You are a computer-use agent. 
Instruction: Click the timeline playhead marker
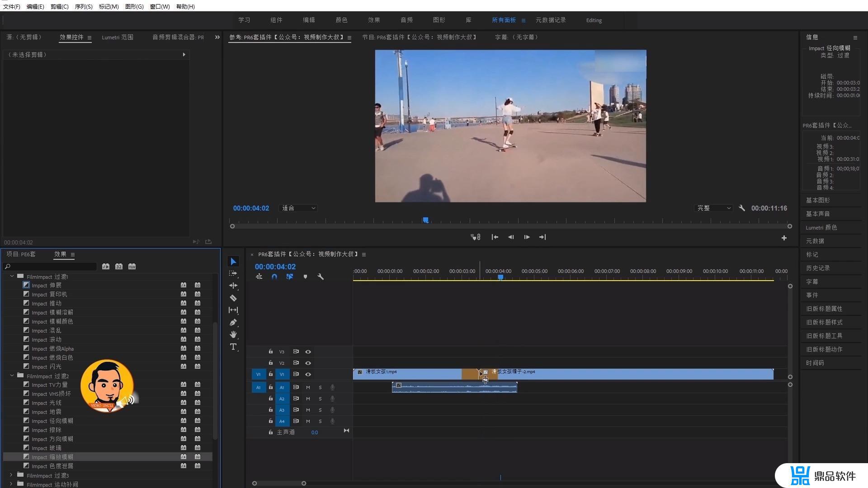500,277
